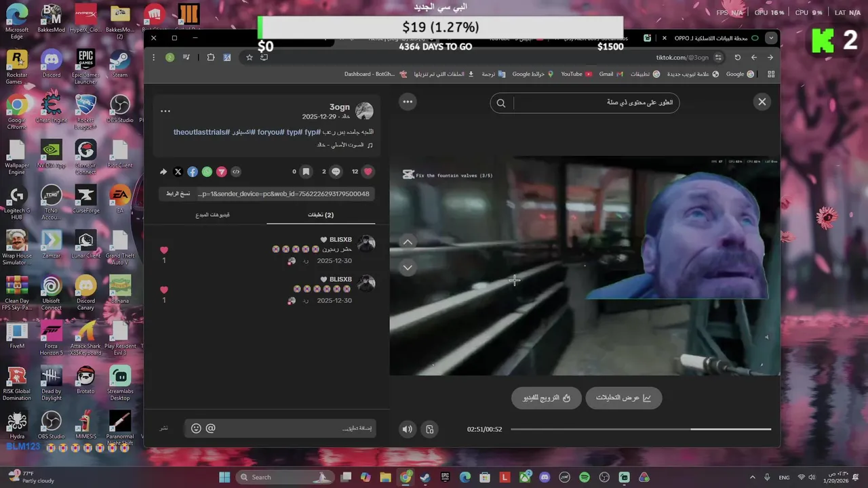Open video player more options menu

tap(408, 102)
